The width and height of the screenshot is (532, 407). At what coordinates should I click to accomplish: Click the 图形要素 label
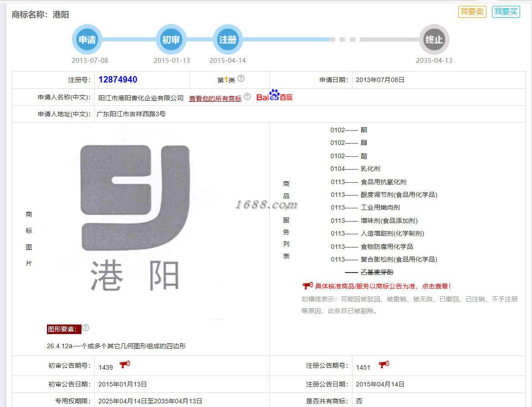point(64,329)
